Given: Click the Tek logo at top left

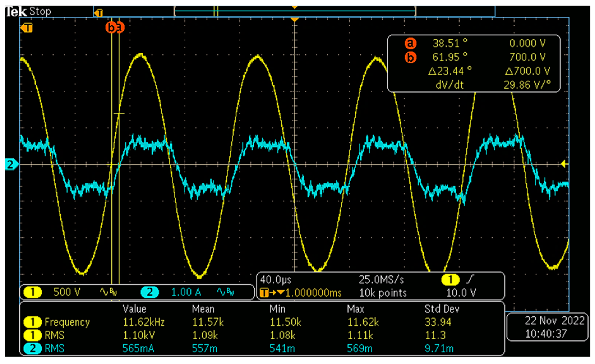Looking at the screenshot, I should click(x=16, y=11).
